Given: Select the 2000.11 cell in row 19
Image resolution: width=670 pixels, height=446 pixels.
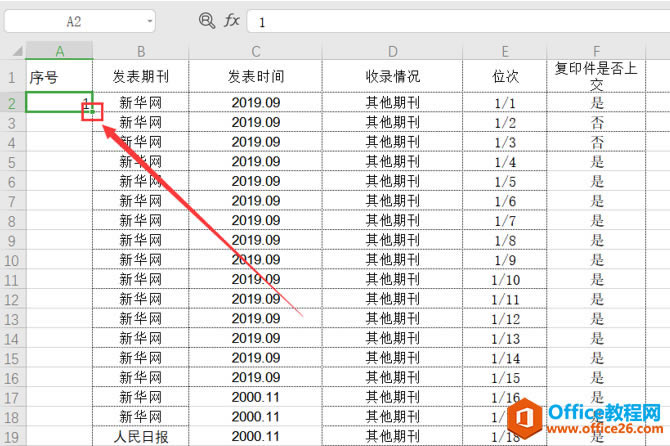Looking at the screenshot, I should (x=256, y=436).
